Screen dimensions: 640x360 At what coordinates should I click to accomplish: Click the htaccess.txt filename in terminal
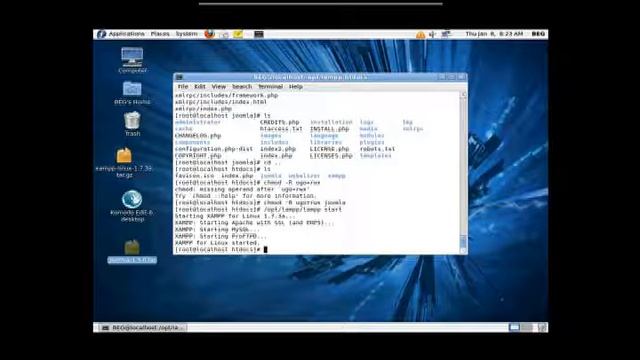pyautogui.click(x=281, y=129)
